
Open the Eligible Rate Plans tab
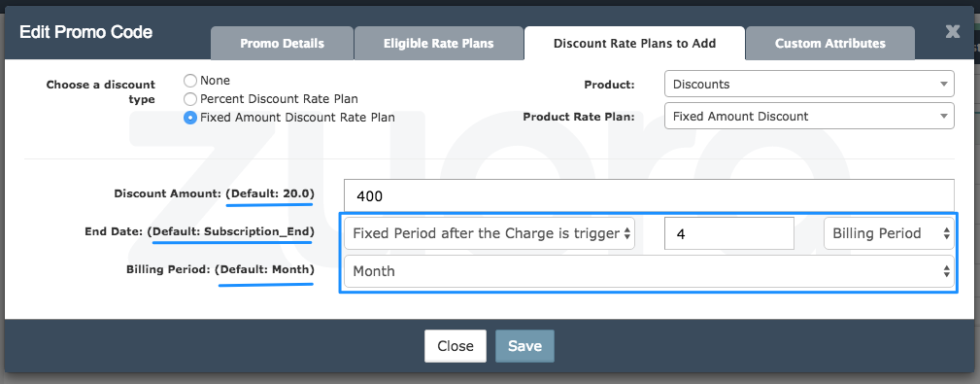[439, 43]
